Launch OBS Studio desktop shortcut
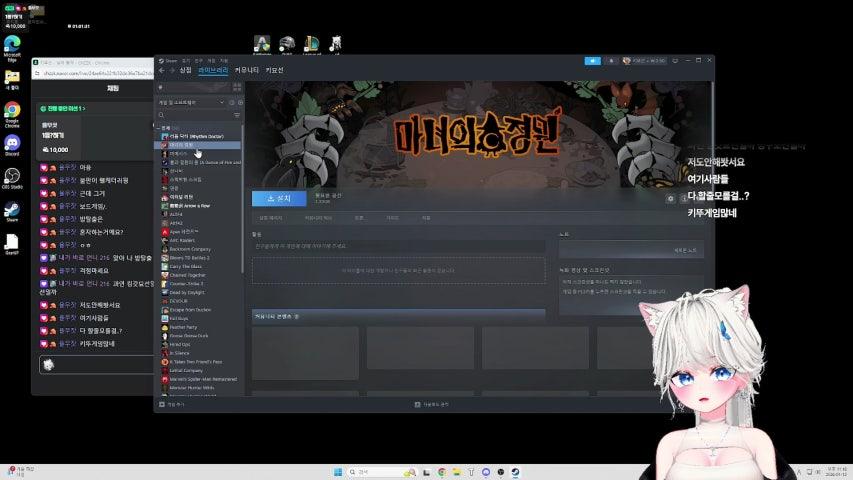Viewport: 853px width, 480px height. (12, 178)
